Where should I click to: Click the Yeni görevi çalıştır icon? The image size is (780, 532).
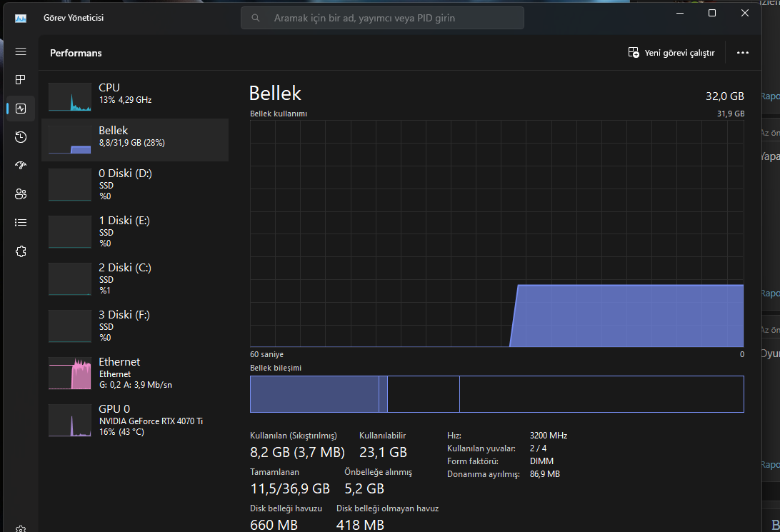point(634,52)
